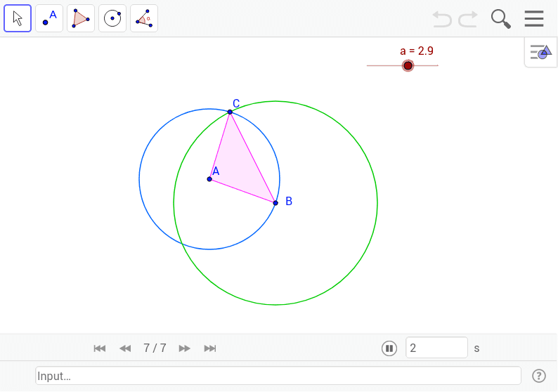
Task: Pick the Angle measurement tool
Action: tap(144, 18)
